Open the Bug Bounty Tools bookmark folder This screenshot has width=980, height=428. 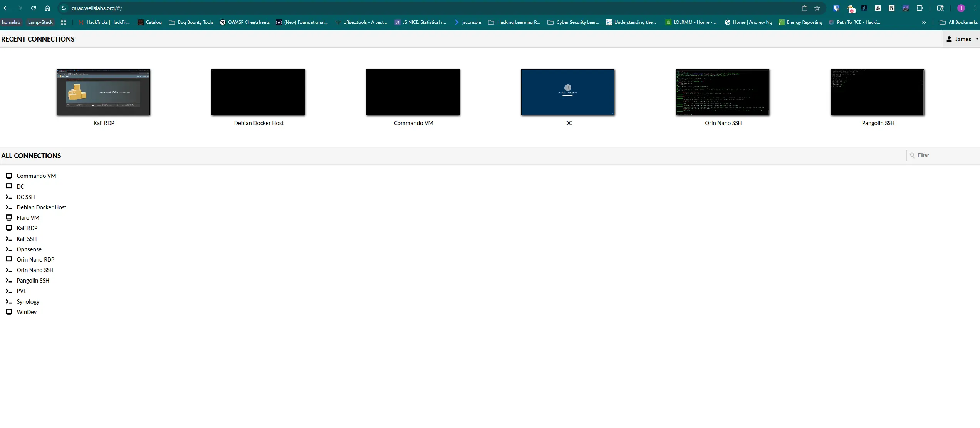pos(191,22)
